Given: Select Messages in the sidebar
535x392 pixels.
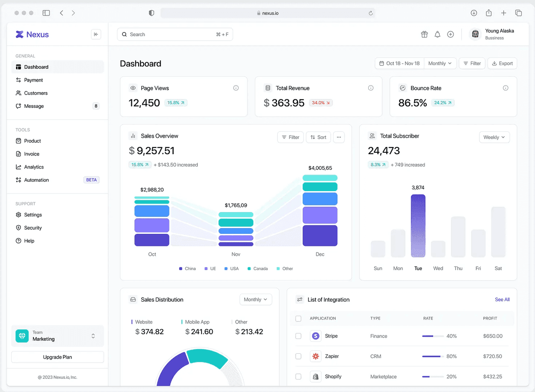Looking at the screenshot, I should (34, 106).
